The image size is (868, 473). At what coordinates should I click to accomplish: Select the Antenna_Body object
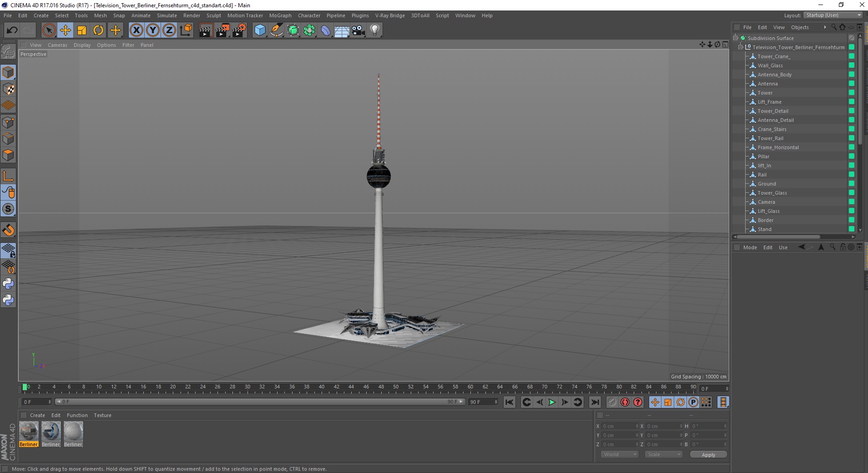tap(775, 75)
